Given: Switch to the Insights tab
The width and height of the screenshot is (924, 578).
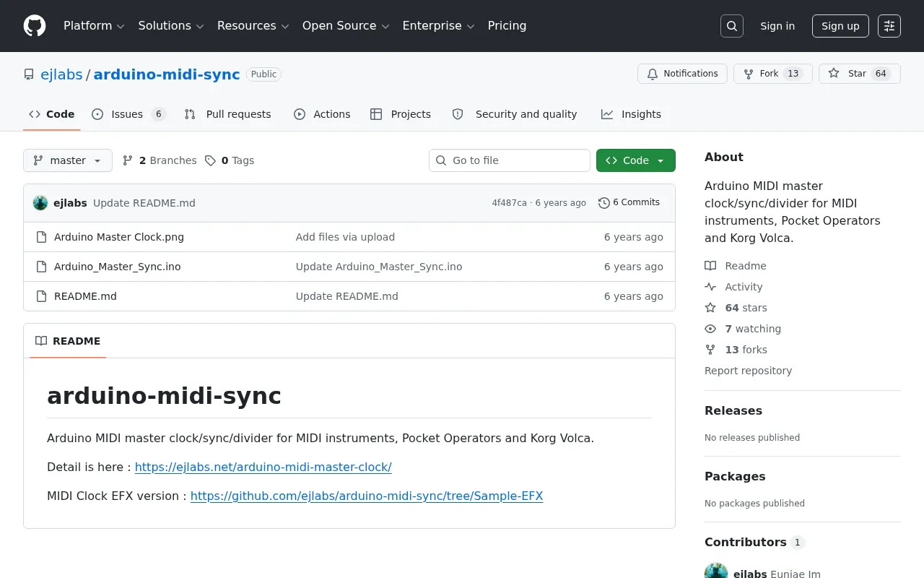Looking at the screenshot, I should pyautogui.click(x=632, y=114).
